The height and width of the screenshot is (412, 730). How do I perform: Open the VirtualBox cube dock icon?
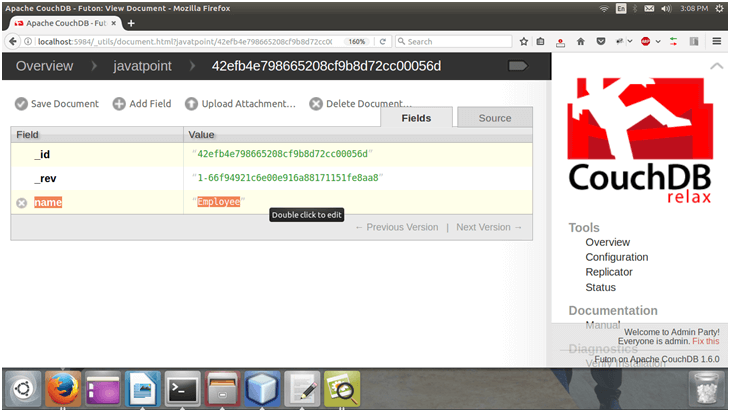(262, 388)
